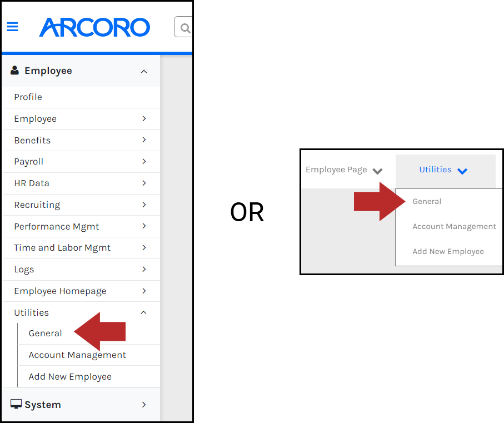Open Add New Employee in sidebar
The image size is (504, 423).
pyautogui.click(x=70, y=377)
